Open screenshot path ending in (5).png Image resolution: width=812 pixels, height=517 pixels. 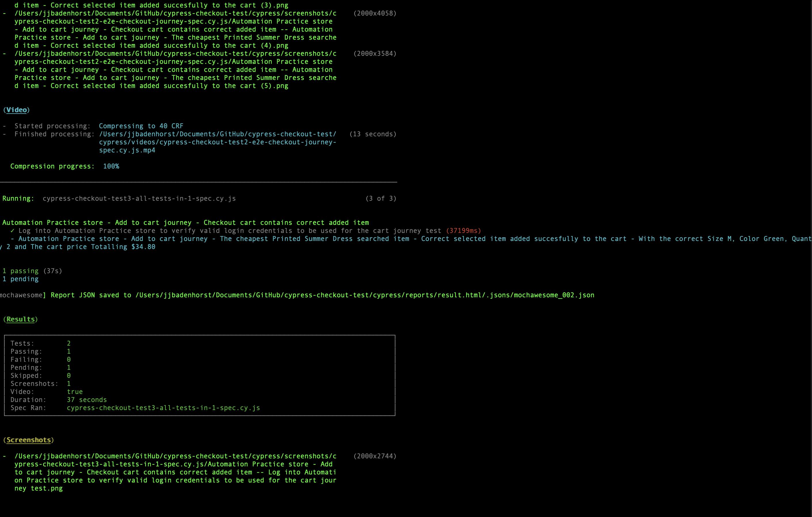tap(175, 70)
